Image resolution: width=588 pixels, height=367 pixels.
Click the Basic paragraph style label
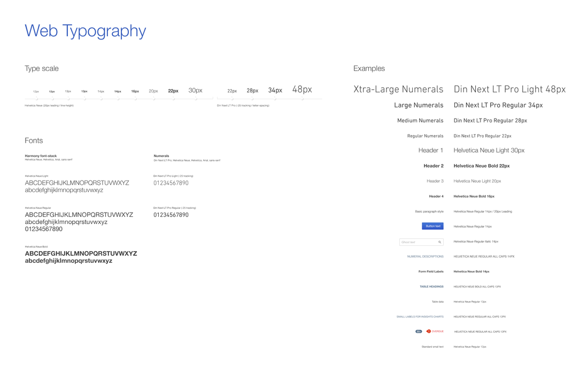[429, 212]
